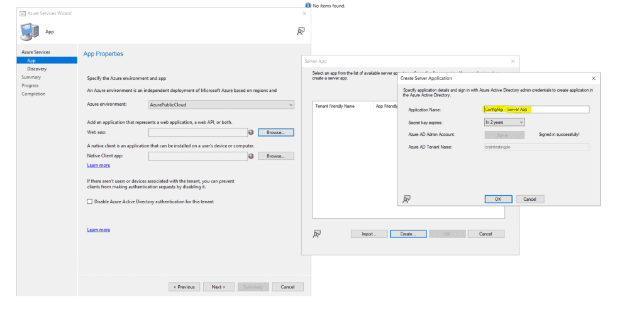Viewport: 644px width, 311px height.
Task: Open the Azure environment dropdown
Action: (x=221, y=105)
